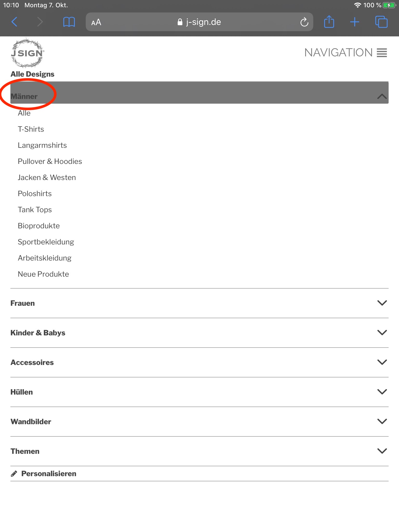
Task: Click the J SIGN logo
Action: pyautogui.click(x=27, y=53)
